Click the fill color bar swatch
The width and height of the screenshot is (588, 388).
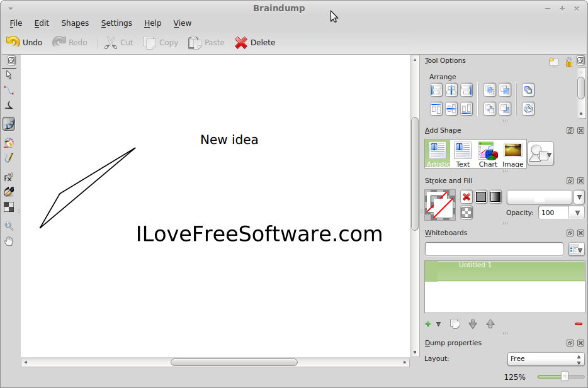pos(540,197)
